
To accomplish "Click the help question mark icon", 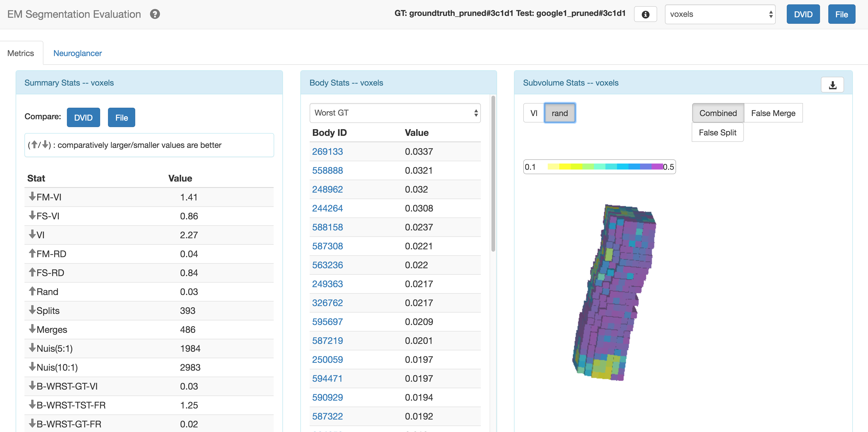I will pos(155,14).
